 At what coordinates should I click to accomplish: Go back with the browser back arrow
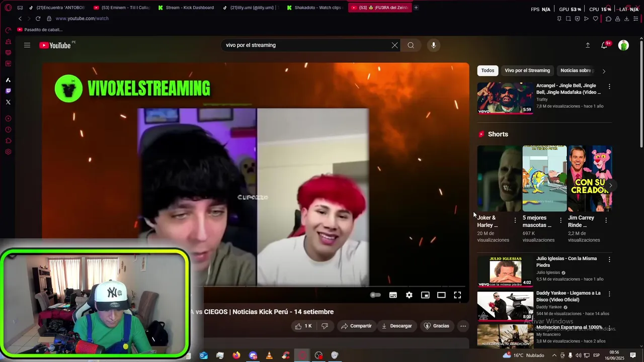[x=20, y=19]
